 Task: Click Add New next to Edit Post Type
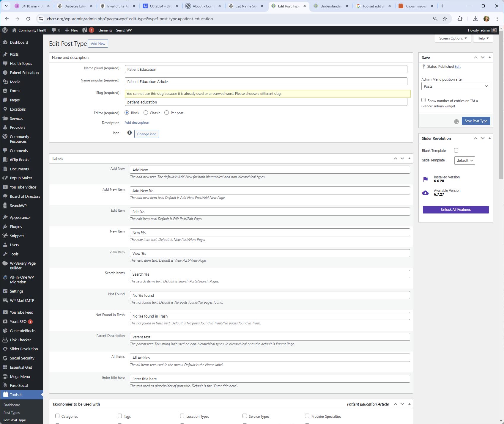(98, 44)
